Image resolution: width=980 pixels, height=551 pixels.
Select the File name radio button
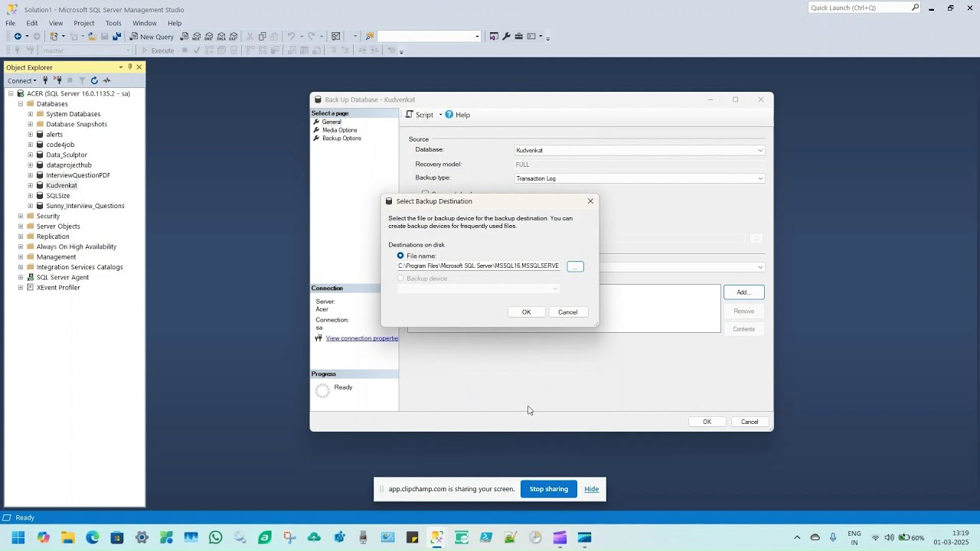pyautogui.click(x=400, y=256)
